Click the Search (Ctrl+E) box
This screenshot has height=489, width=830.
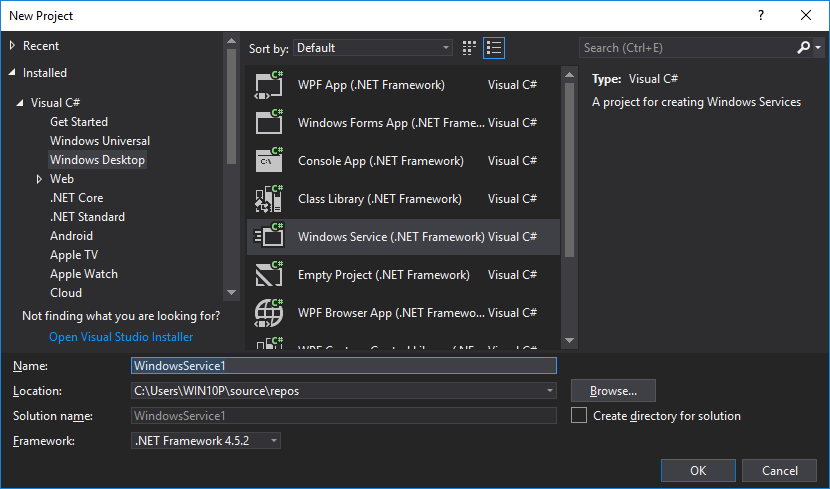click(688, 48)
